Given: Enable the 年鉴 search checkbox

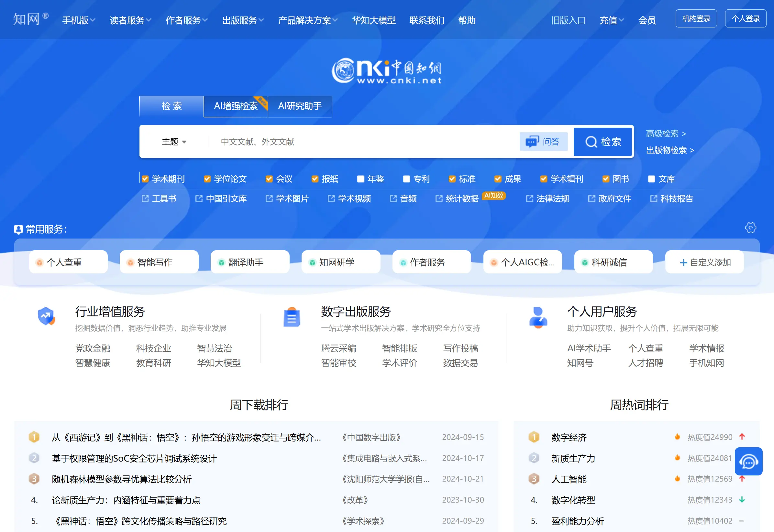Looking at the screenshot, I should (360, 179).
